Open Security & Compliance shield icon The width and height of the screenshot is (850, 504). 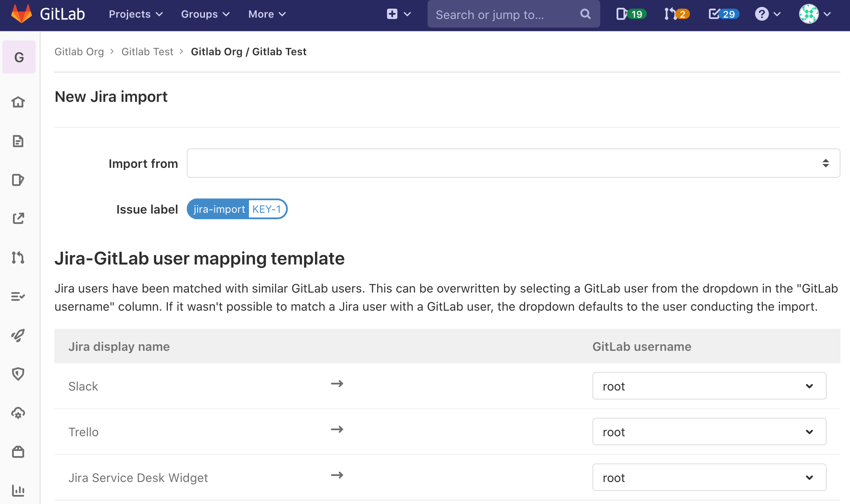pos(19,374)
